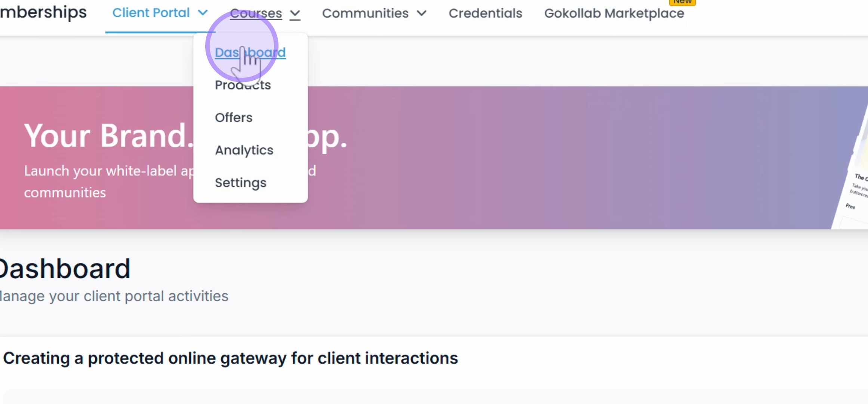Click the large Dashboard page heading
The height and width of the screenshot is (404, 868).
click(x=65, y=269)
